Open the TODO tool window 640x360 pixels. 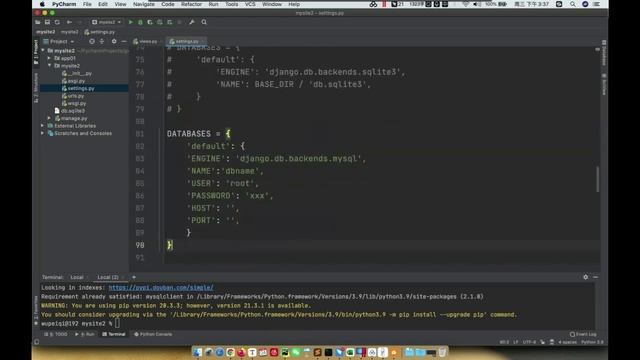[x=56, y=334]
